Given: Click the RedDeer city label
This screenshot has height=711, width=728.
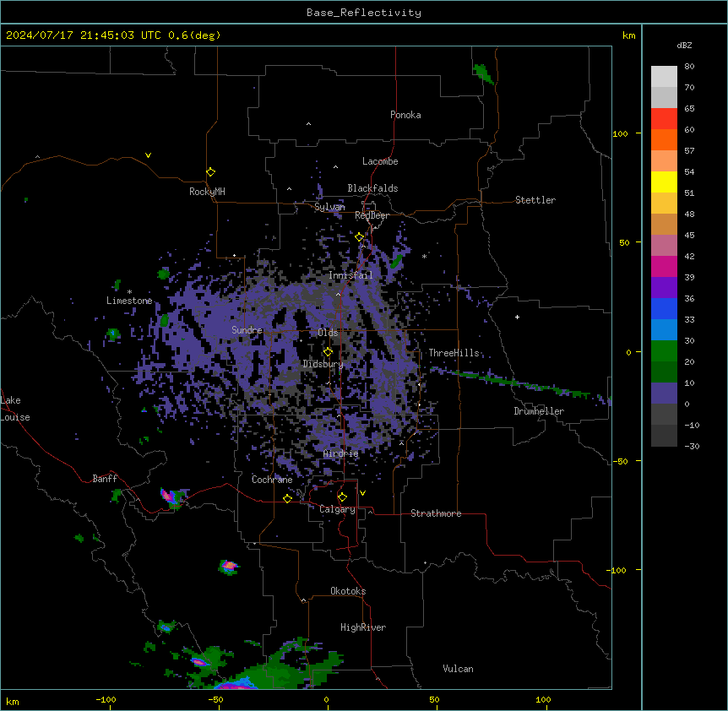Looking at the screenshot, I should (x=372, y=215).
